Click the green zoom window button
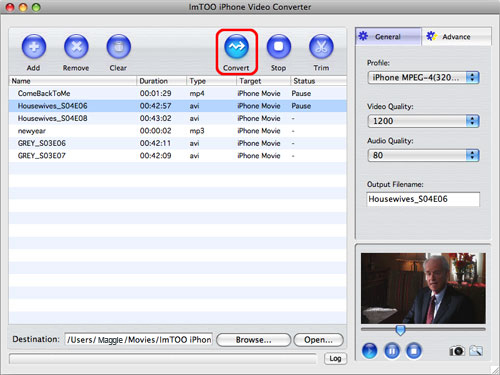 point(36,7)
